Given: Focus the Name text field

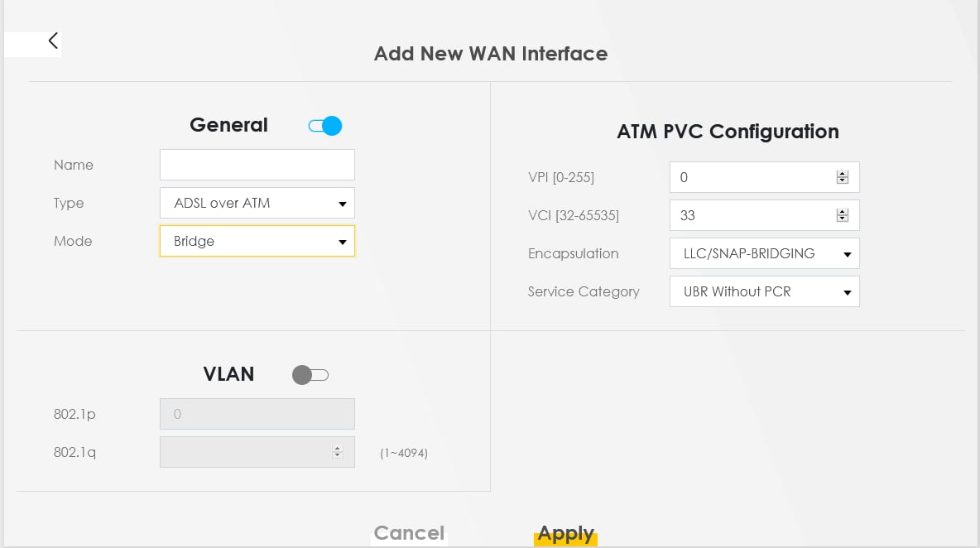Looking at the screenshot, I should point(257,165).
